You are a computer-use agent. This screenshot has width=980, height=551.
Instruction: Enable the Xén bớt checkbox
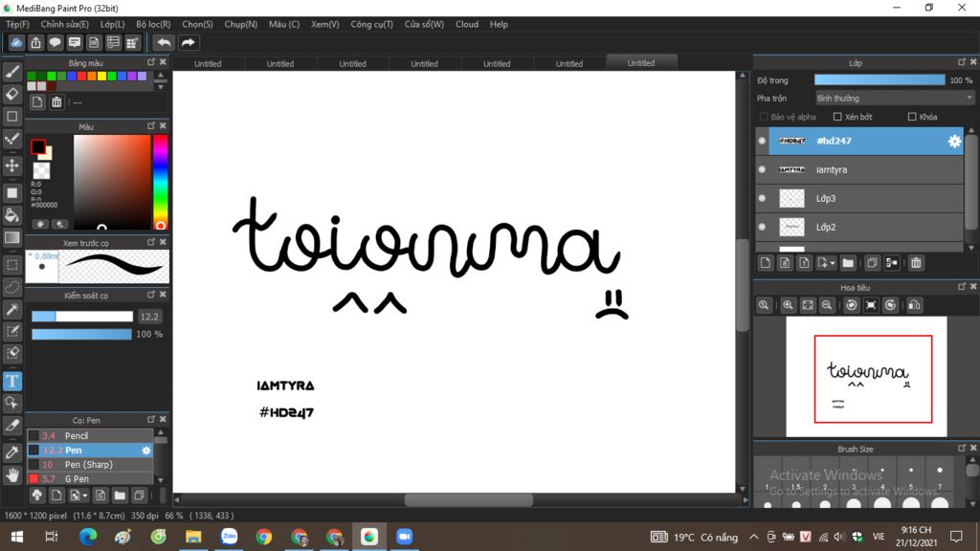click(837, 117)
